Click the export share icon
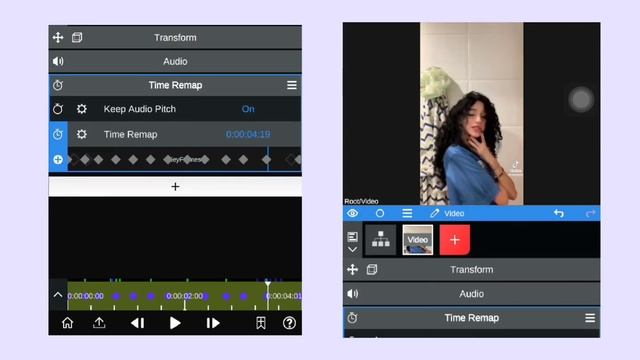 [x=99, y=323]
